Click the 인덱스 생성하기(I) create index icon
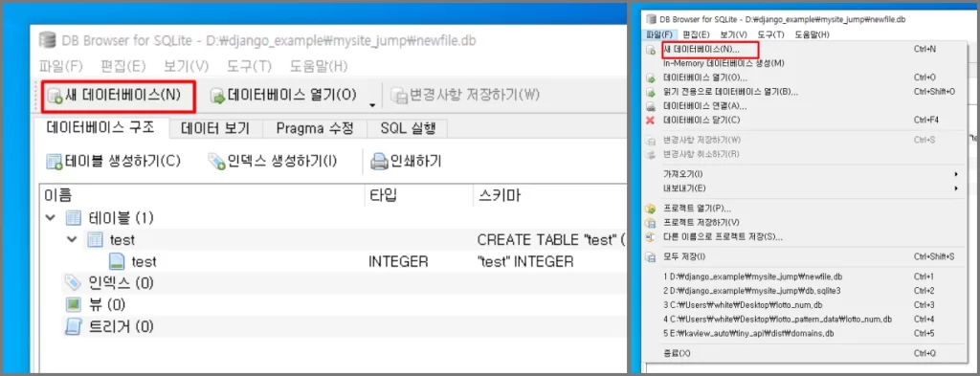This screenshot has height=376, width=980. [217, 162]
